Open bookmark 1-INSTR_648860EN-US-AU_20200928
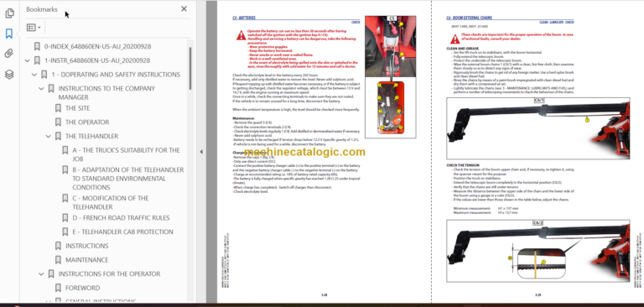 click(x=97, y=60)
